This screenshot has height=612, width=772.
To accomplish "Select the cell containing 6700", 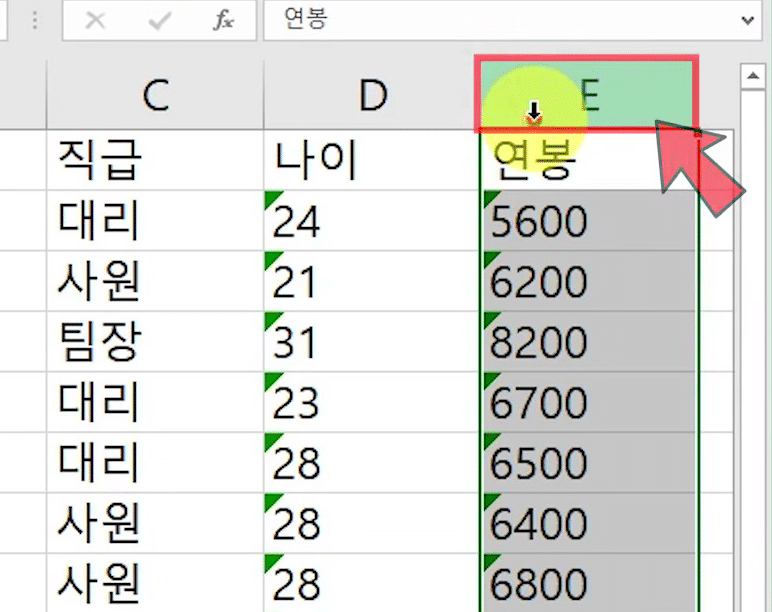I will coord(588,402).
